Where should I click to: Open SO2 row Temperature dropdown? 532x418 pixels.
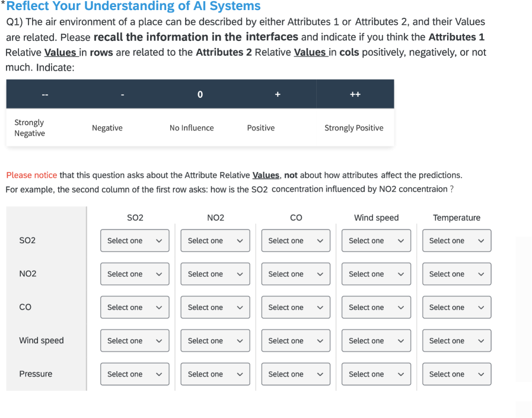pyautogui.click(x=457, y=241)
